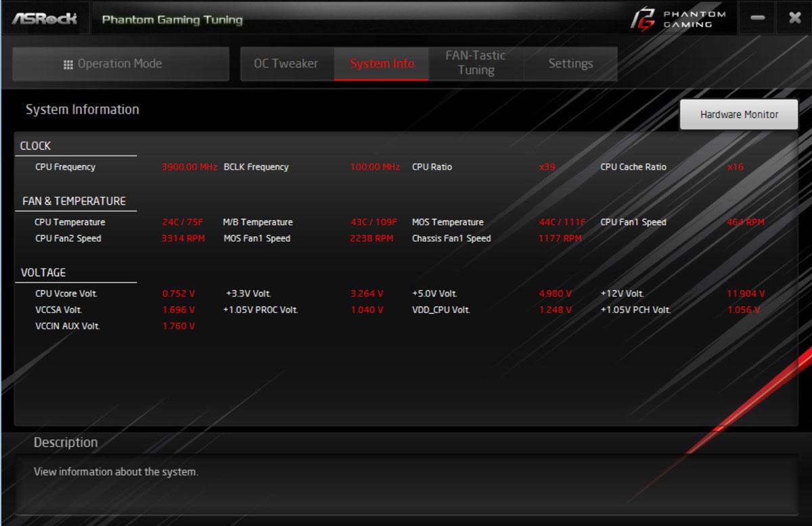
Task: Click the Hardware Monitor button
Action: tap(739, 114)
